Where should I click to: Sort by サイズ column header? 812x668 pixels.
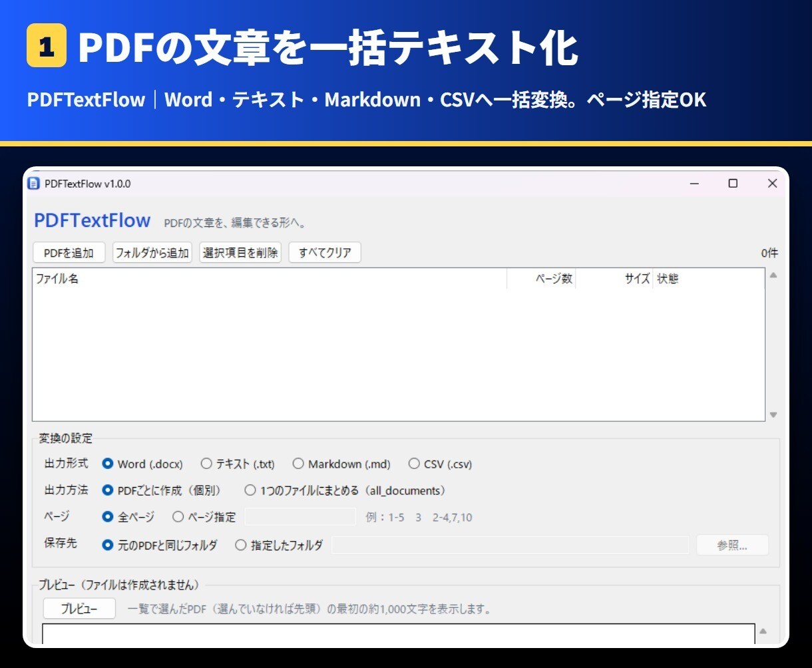tap(614, 279)
